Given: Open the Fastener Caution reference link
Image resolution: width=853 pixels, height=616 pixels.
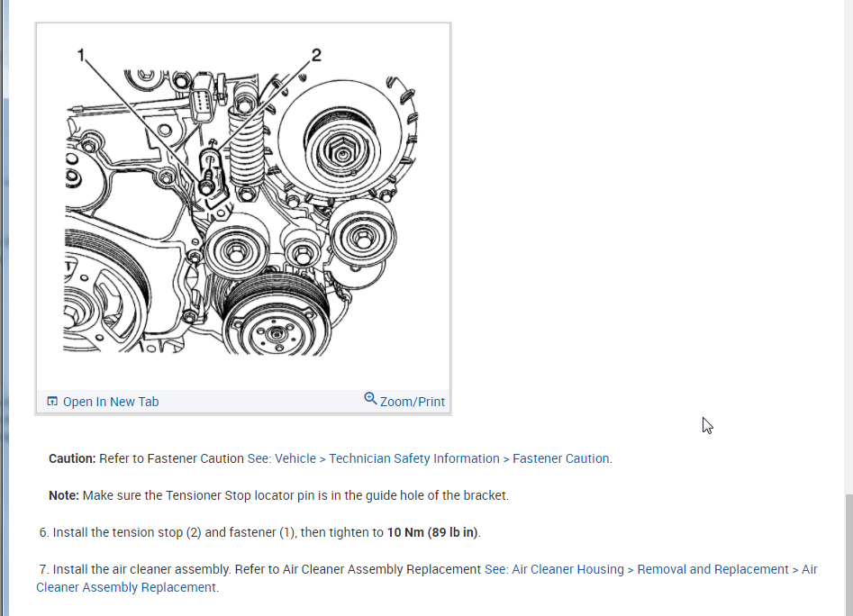Looking at the screenshot, I should 430,458.
